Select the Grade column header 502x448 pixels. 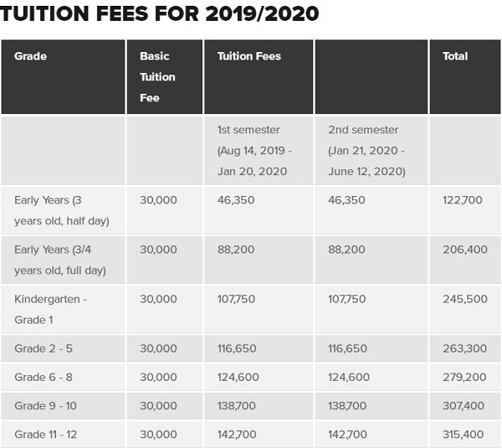pos(31,56)
